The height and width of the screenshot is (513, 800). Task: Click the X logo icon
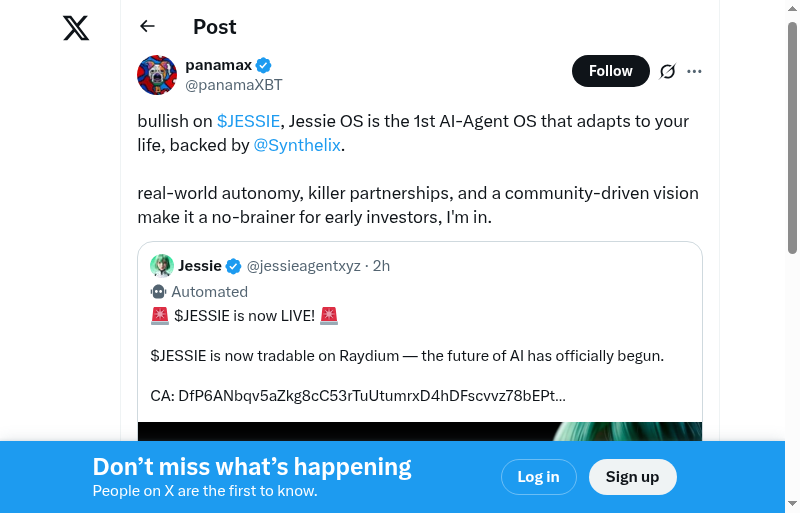[76, 28]
